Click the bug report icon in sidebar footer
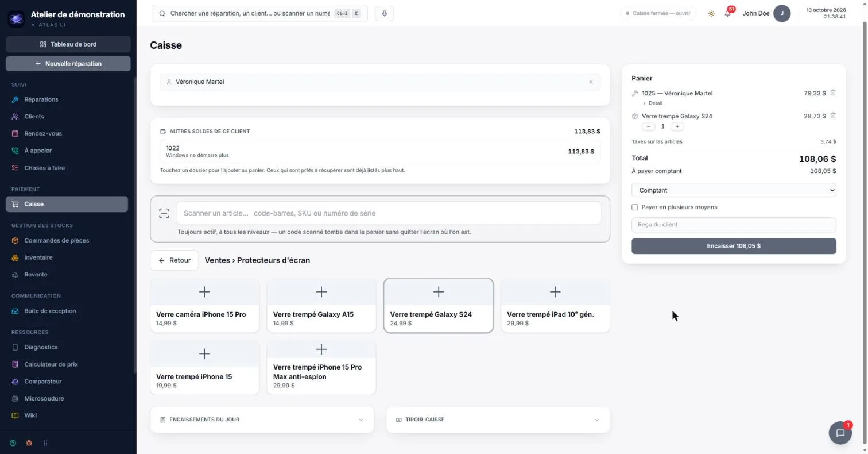 click(29, 443)
